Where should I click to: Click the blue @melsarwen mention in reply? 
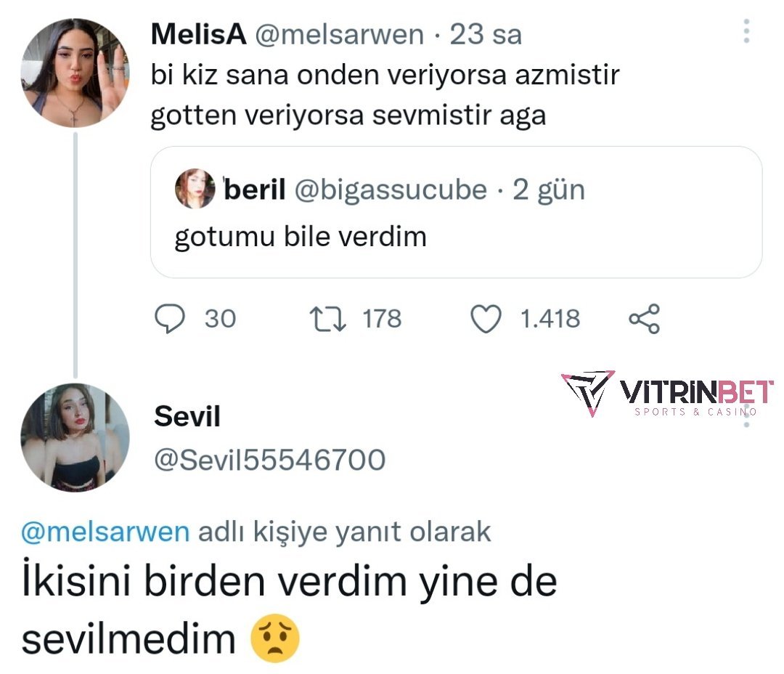coord(106,532)
